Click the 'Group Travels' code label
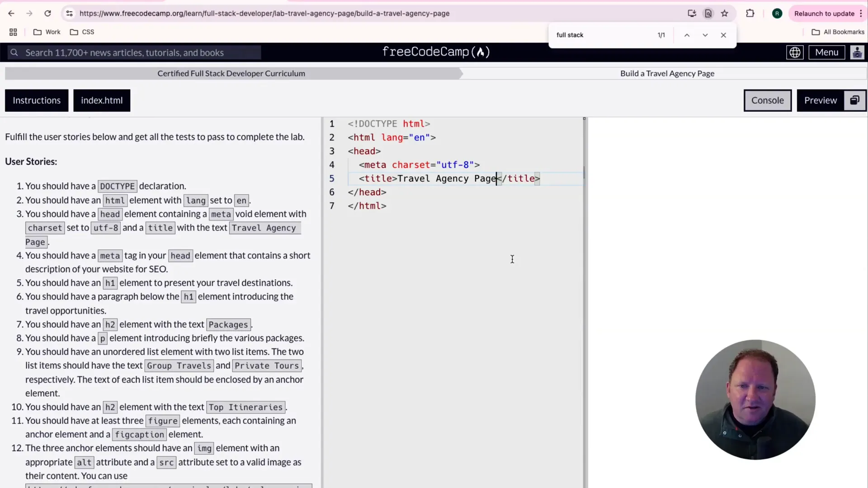The height and width of the screenshot is (488, 868). 179,366
